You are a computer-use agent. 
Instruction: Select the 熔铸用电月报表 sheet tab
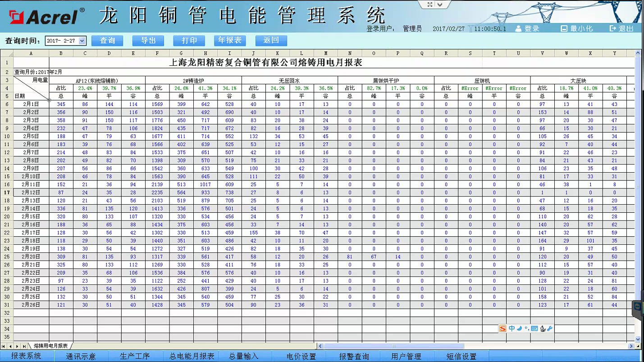point(50,346)
